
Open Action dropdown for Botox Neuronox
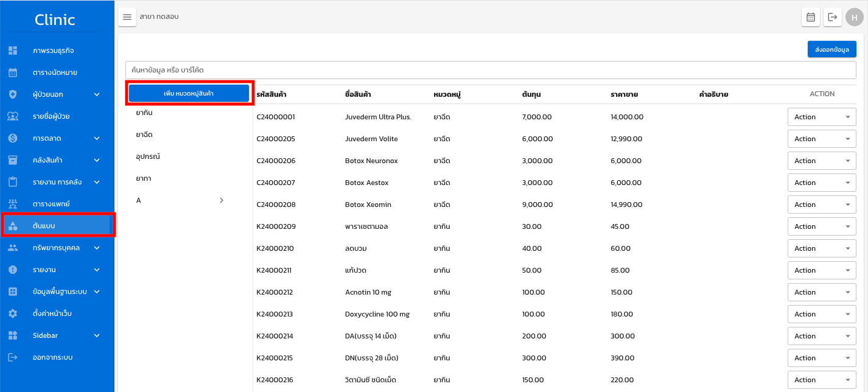tap(822, 161)
